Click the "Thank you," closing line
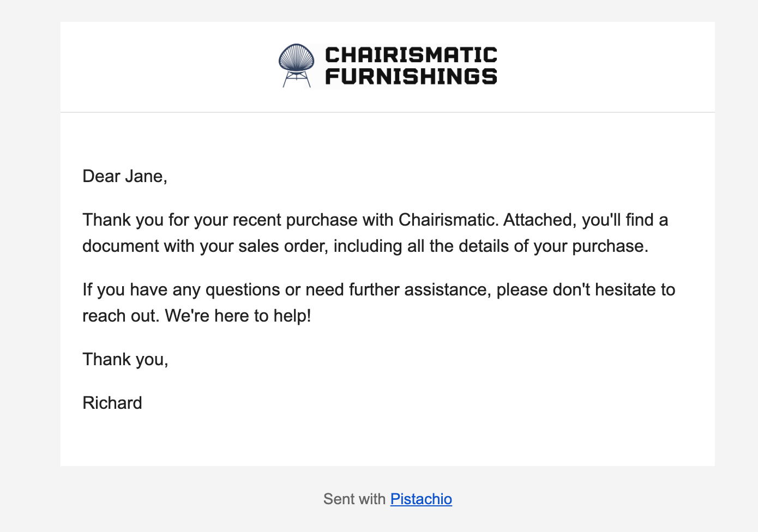The width and height of the screenshot is (758, 532). point(125,359)
